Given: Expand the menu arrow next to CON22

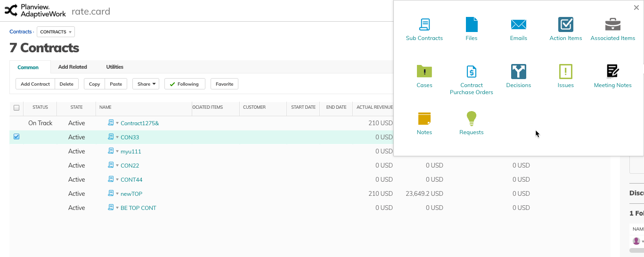Looking at the screenshot, I should pos(117,166).
